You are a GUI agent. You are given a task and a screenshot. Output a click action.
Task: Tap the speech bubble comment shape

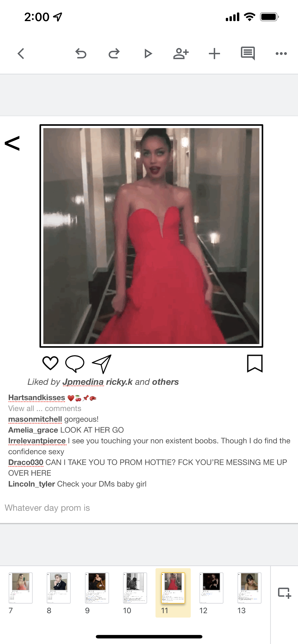pos(74,364)
